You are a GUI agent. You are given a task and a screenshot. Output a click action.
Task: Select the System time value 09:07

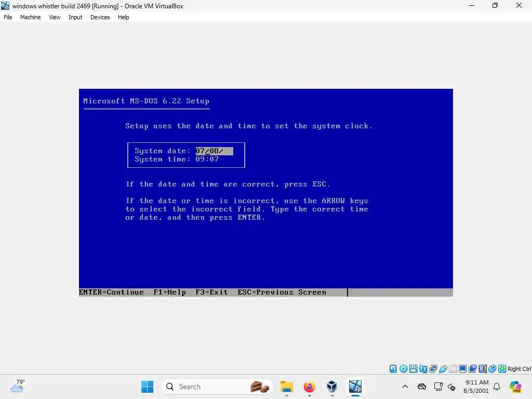point(207,159)
